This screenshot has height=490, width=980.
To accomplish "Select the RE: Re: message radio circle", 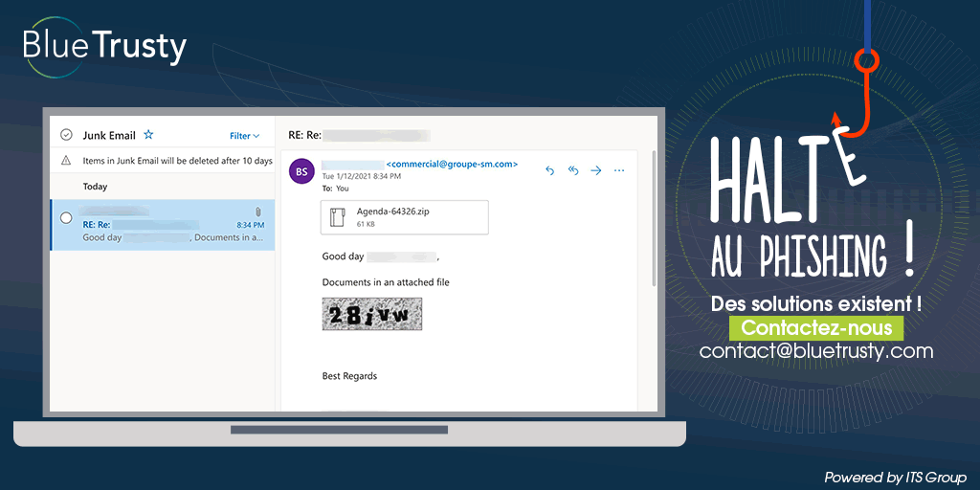I will pos(66,218).
